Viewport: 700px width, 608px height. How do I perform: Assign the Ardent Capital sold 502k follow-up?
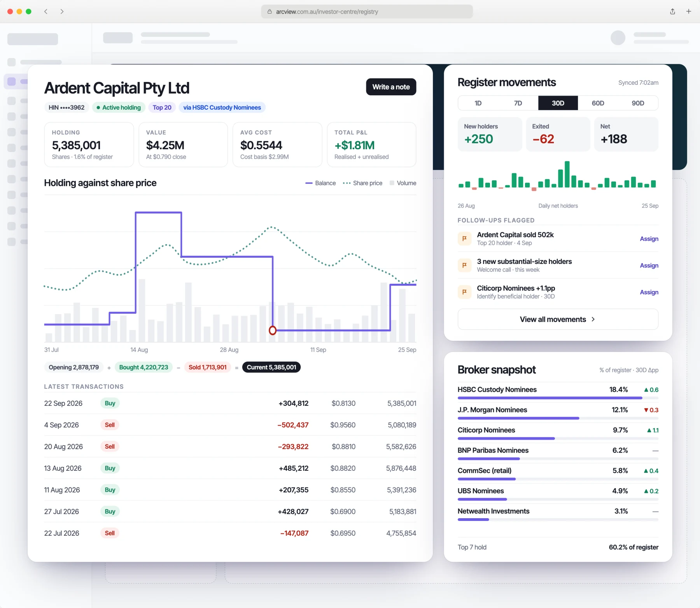pos(649,239)
